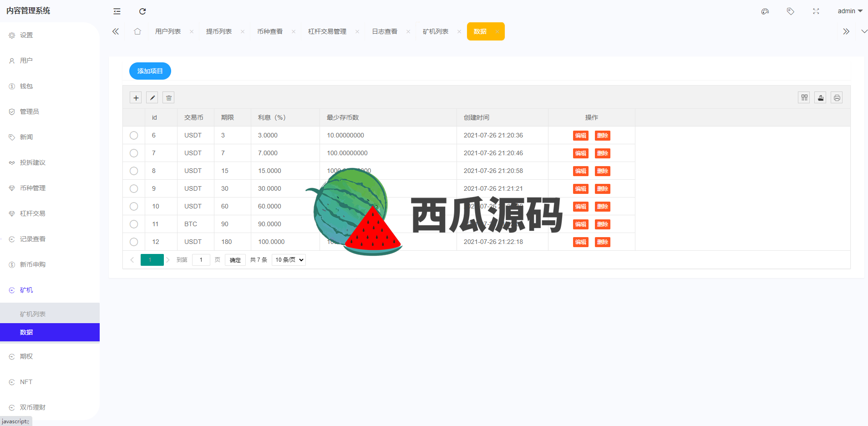
Task: Click 编辑 for row id 6
Action: pos(581,135)
